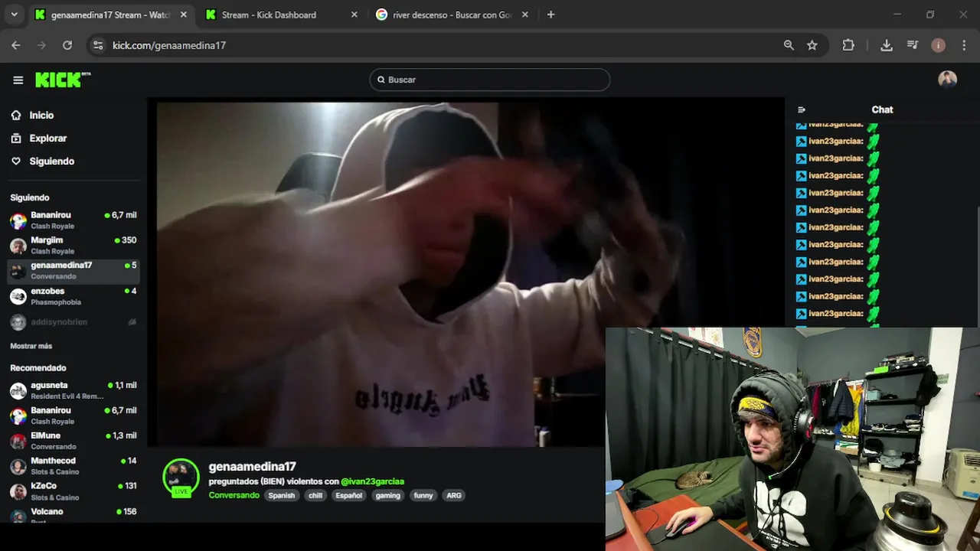Switch to river descenso Google tab

(x=453, y=15)
